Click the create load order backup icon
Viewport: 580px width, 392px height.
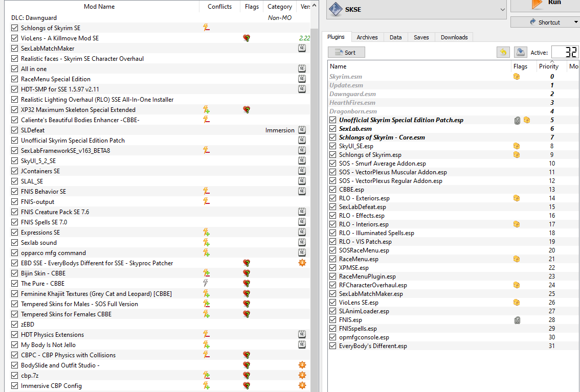(x=521, y=52)
